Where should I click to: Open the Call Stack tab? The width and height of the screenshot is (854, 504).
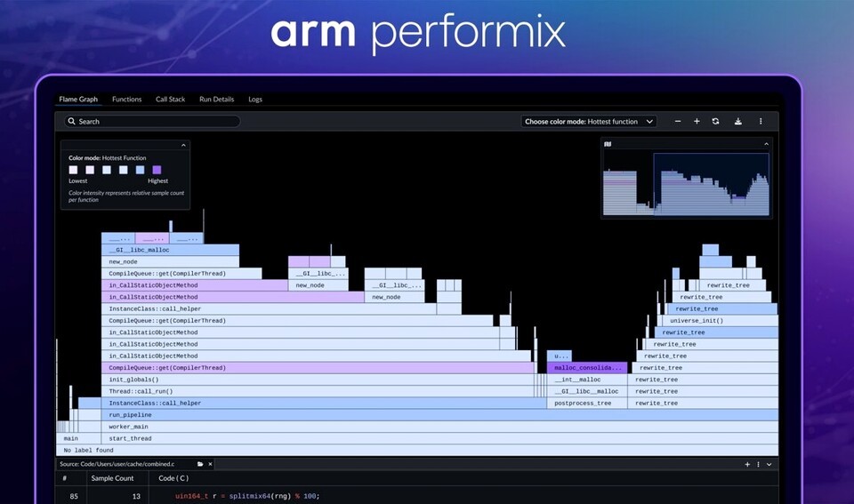click(171, 99)
